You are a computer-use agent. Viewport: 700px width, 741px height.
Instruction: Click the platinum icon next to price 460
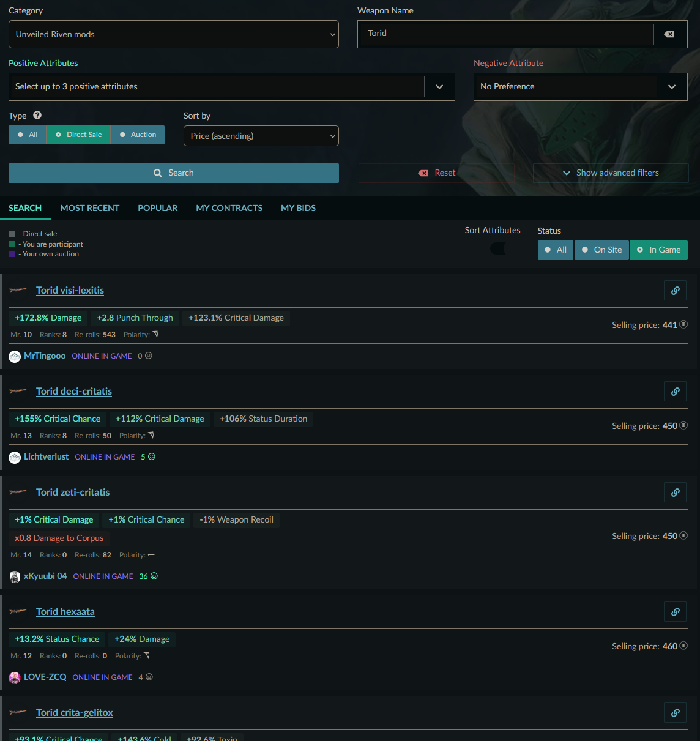click(683, 646)
